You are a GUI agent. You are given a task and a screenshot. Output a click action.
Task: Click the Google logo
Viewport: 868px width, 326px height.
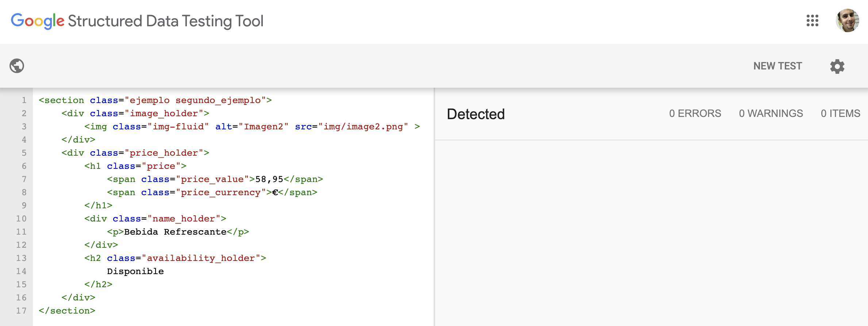[38, 21]
